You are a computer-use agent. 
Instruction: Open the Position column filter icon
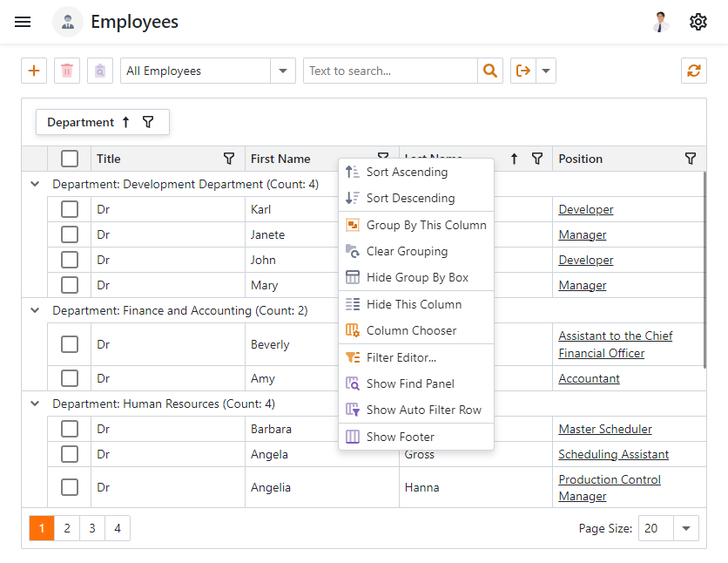691,159
